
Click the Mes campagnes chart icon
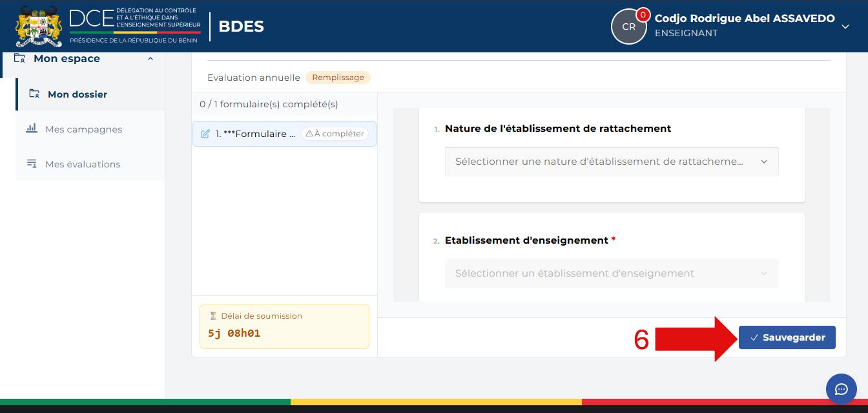click(x=32, y=129)
